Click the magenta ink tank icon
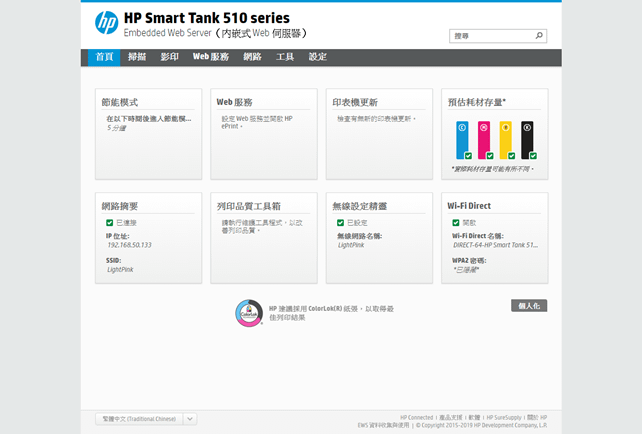642x434 pixels. click(x=485, y=140)
